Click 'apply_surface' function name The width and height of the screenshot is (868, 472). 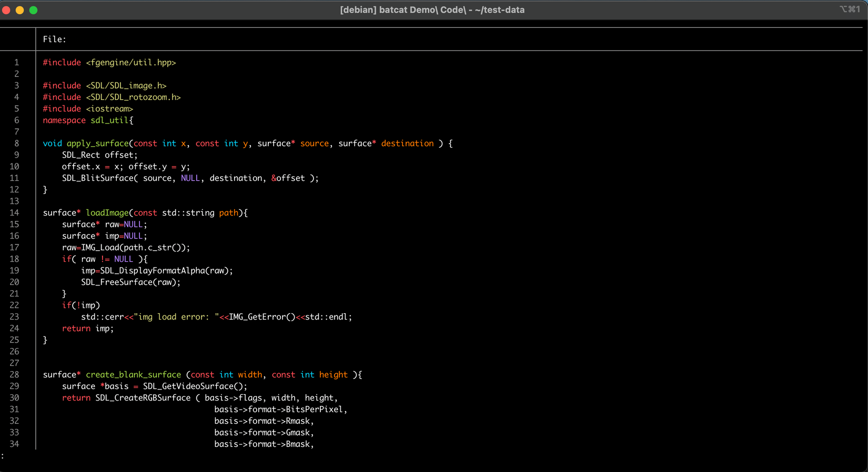[97, 143]
